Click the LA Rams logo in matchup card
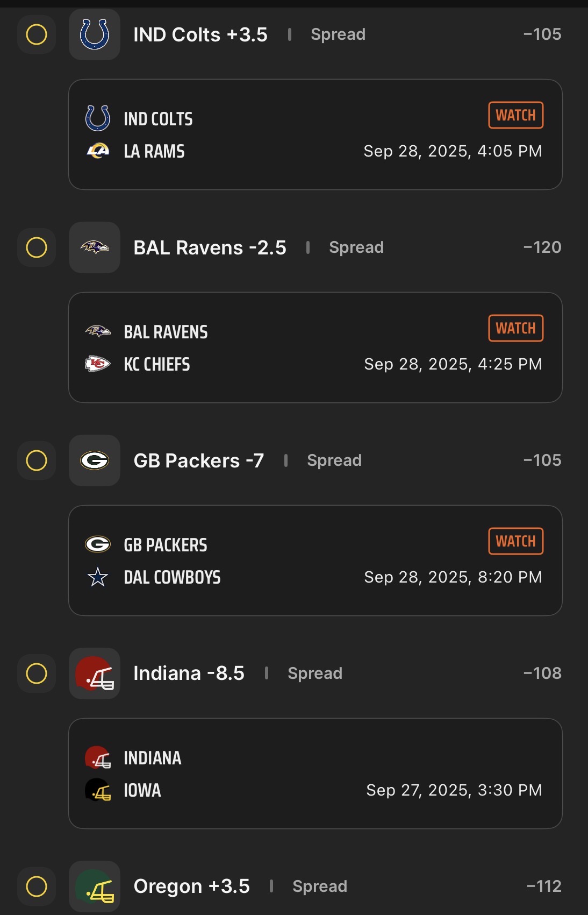This screenshot has height=915, width=588. click(x=98, y=151)
